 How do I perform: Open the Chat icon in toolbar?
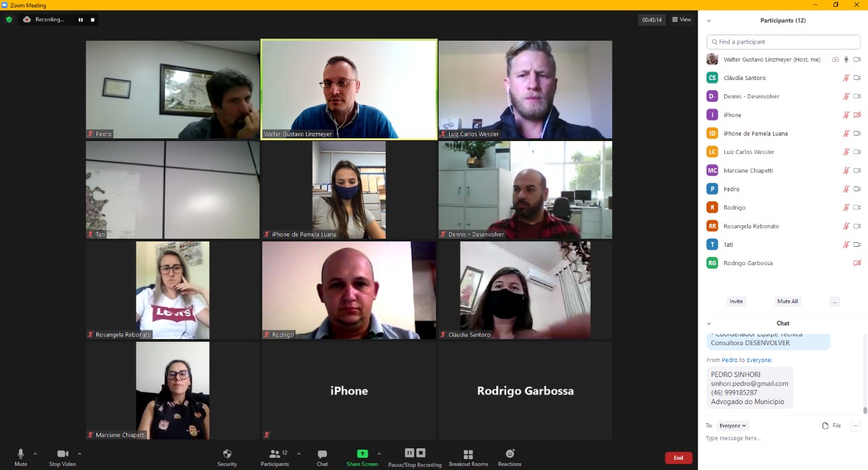coord(322,454)
